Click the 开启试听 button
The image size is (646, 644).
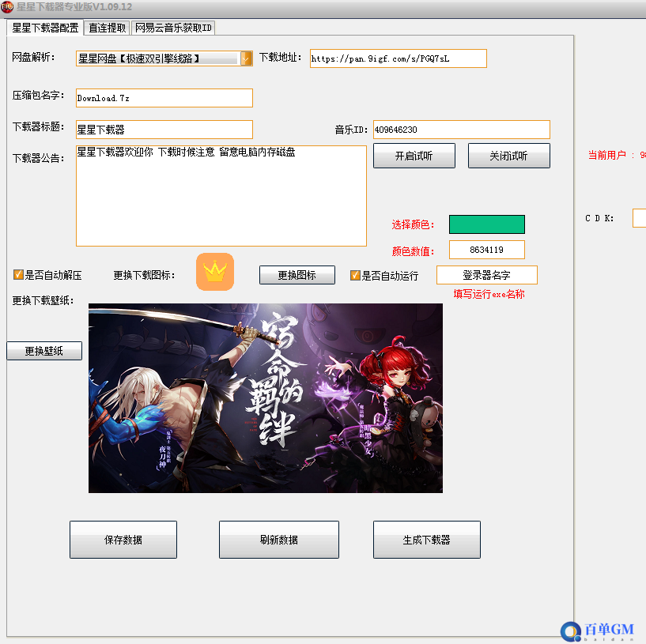tap(414, 156)
